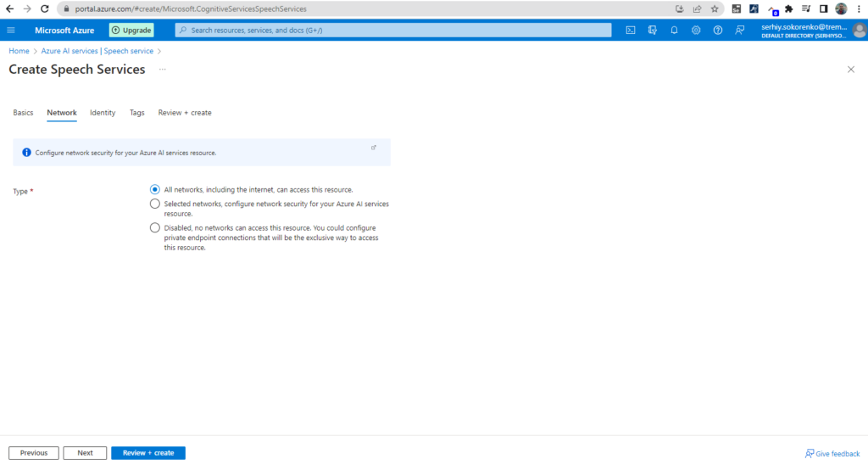The width and height of the screenshot is (868, 470).
Task: Select All networks including the internet option
Action: [155, 189]
